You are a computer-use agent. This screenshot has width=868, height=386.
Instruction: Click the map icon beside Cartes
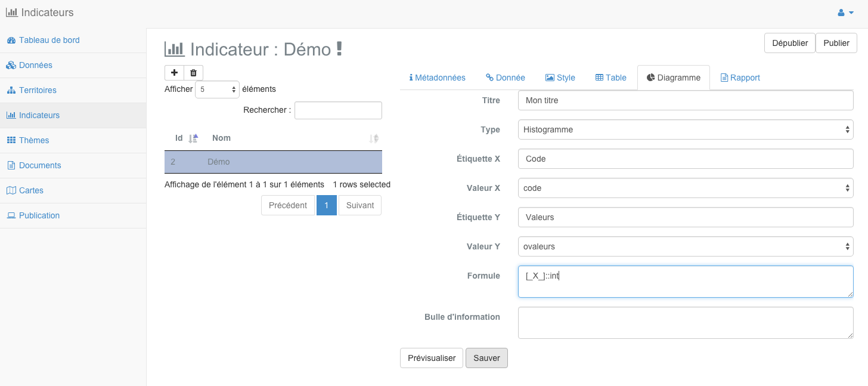(x=11, y=190)
